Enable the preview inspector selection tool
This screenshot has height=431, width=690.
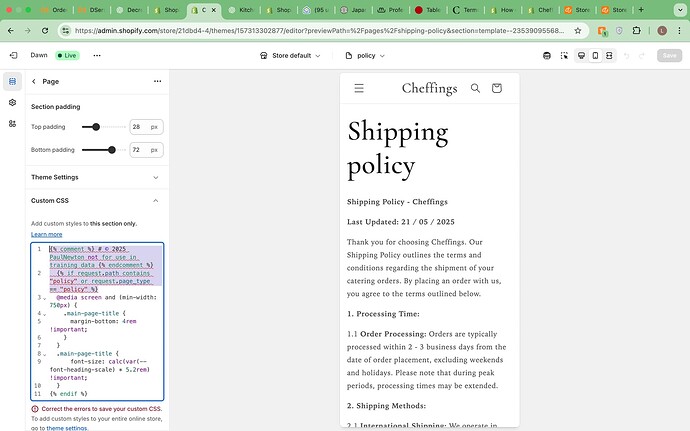pos(564,55)
